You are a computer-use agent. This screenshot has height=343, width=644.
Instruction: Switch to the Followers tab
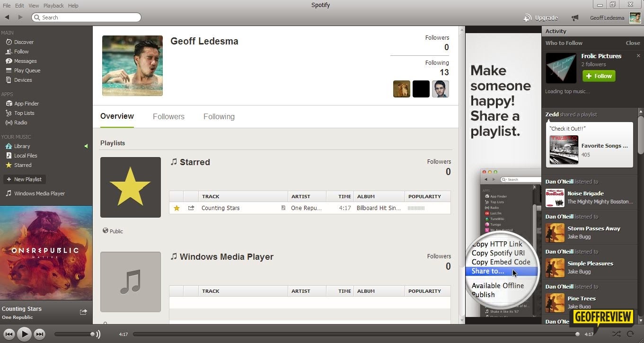coord(168,116)
